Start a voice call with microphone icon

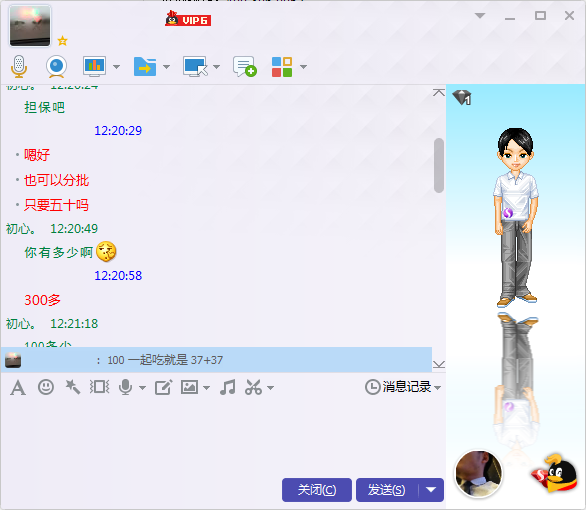pyautogui.click(x=19, y=67)
